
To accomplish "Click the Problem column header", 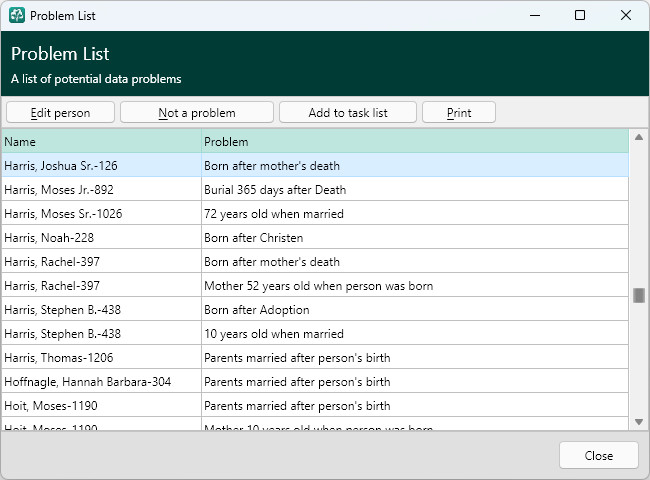I will (x=415, y=142).
